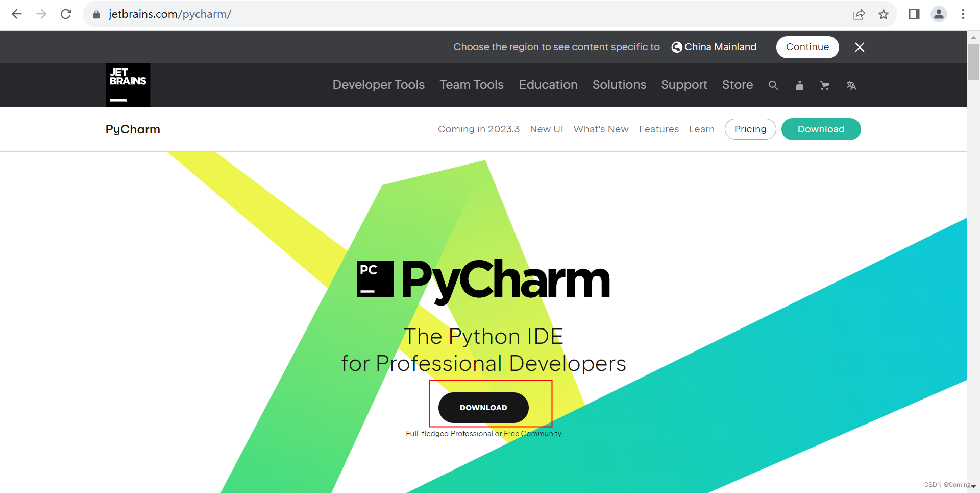This screenshot has width=980, height=493.
Task: Click the DOWNLOAD button
Action: pyautogui.click(x=483, y=407)
